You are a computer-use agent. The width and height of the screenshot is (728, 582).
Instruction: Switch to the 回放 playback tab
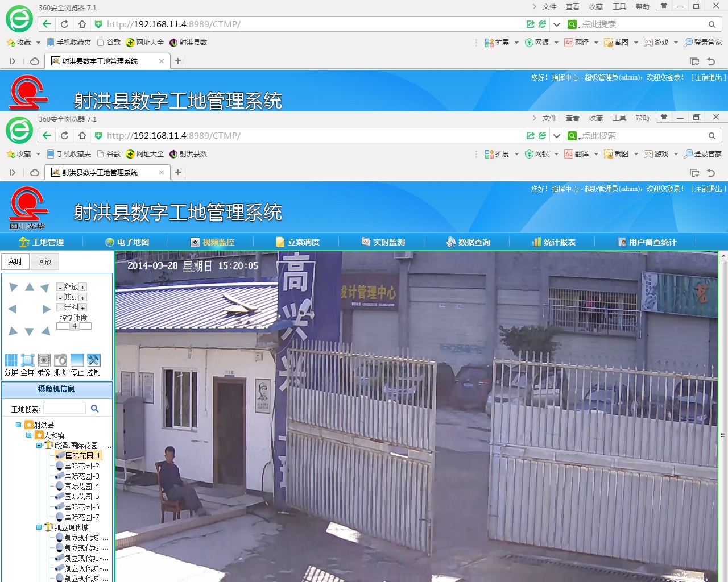coord(45,261)
